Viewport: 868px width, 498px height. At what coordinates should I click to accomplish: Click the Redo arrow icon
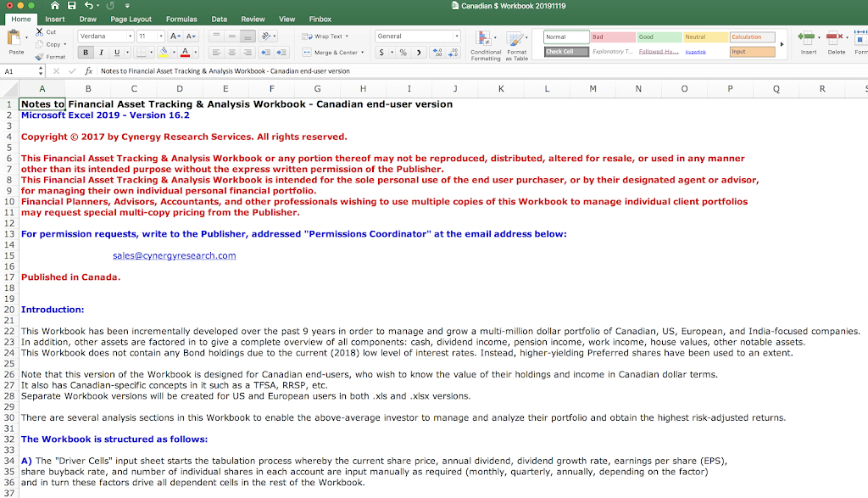click(x=110, y=6)
